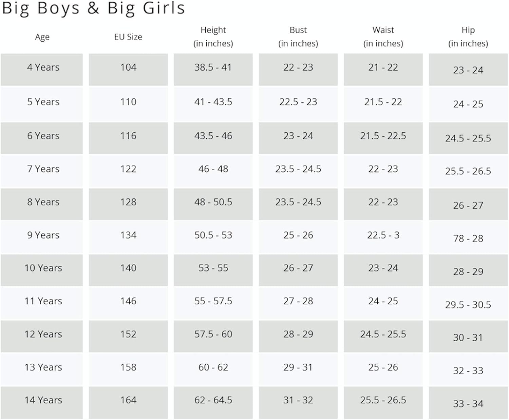Screen dimensions: 509x420
Task: Select hip cell "33 - 34"
Action: click(468, 404)
